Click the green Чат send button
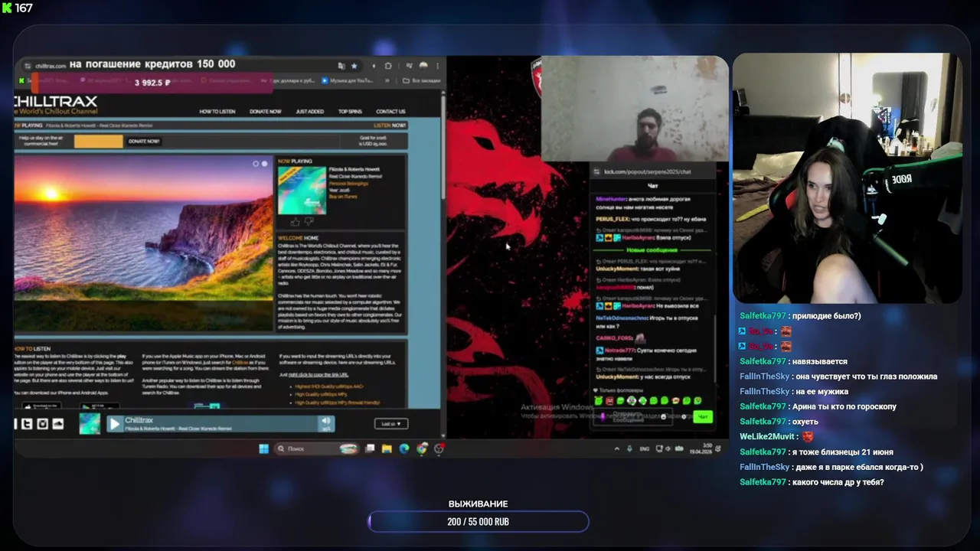 click(703, 417)
